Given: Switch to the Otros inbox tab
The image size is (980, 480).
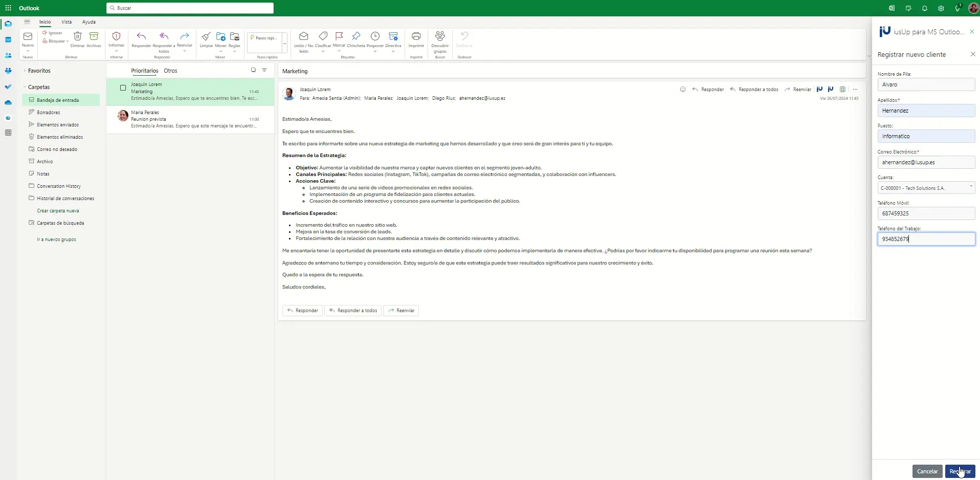Looking at the screenshot, I should pyautogui.click(x=170, y=71).
